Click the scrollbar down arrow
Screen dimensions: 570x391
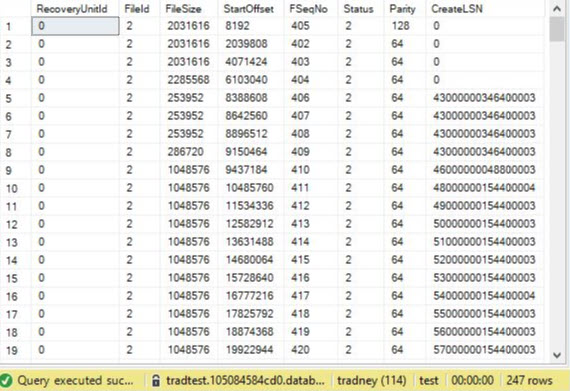[557, 355]
